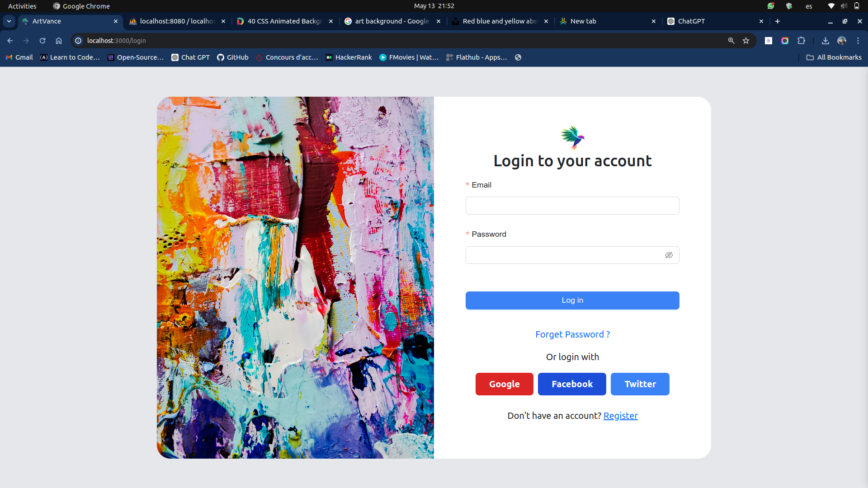Screen dimensions: 868x488
Task: Click the zoom magnifier in address bar
Action: click(731, 41)
